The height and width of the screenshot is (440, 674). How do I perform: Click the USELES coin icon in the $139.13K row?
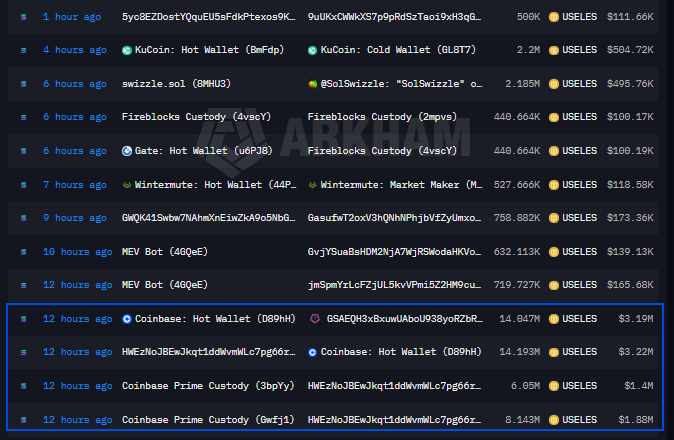[x=554, y=252]
